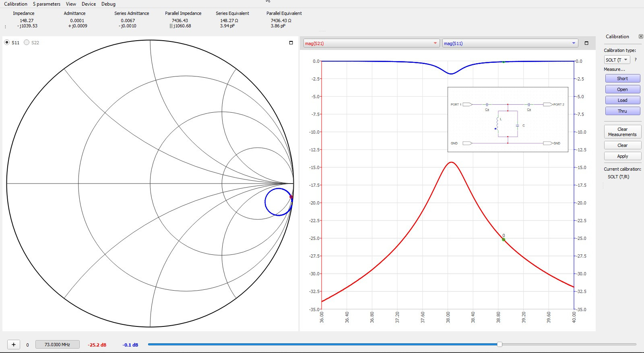Viewport: 644px width, 353px height.
Task: Measure the Thru standard
Action: (622, 111)
